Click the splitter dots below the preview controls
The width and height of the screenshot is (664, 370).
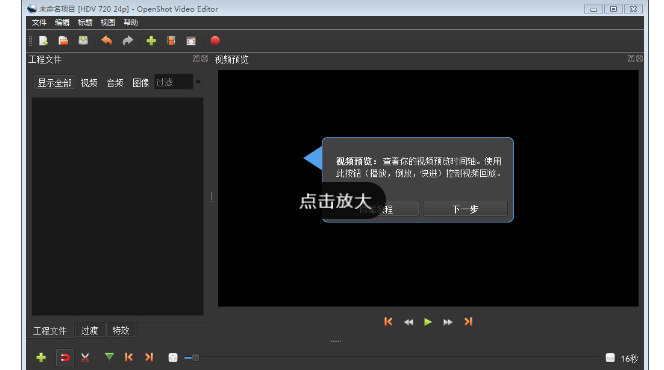[x=336, y=341]
